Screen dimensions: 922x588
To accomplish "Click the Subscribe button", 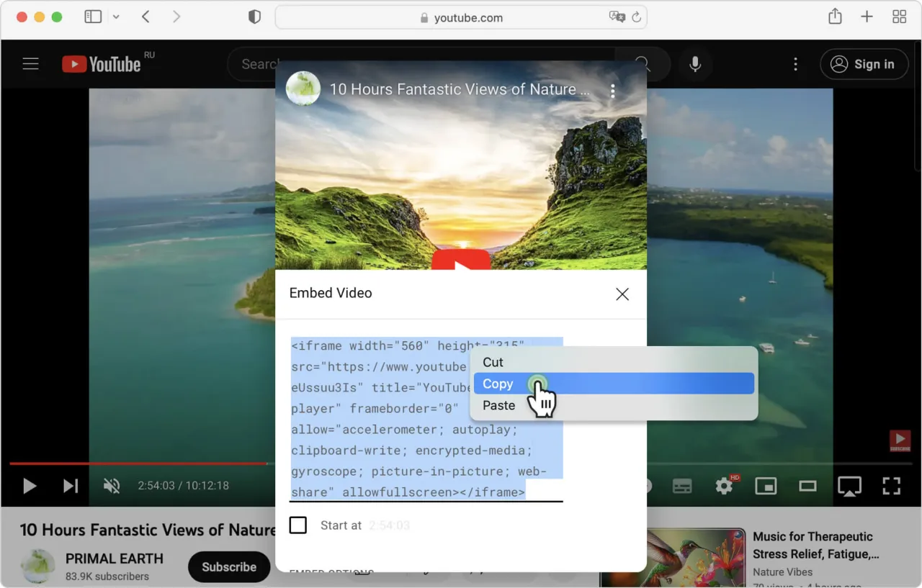I will click(x=228, y=566).
